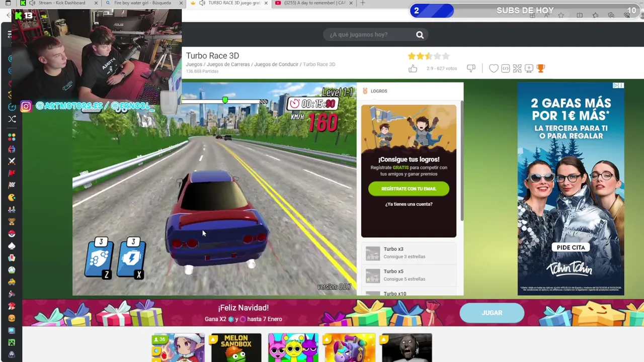Click the new tab plus button

(x=363, y=3)
